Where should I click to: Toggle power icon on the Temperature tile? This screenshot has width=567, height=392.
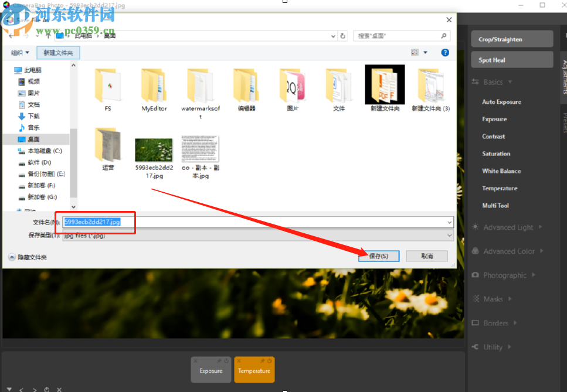point(270,360)
